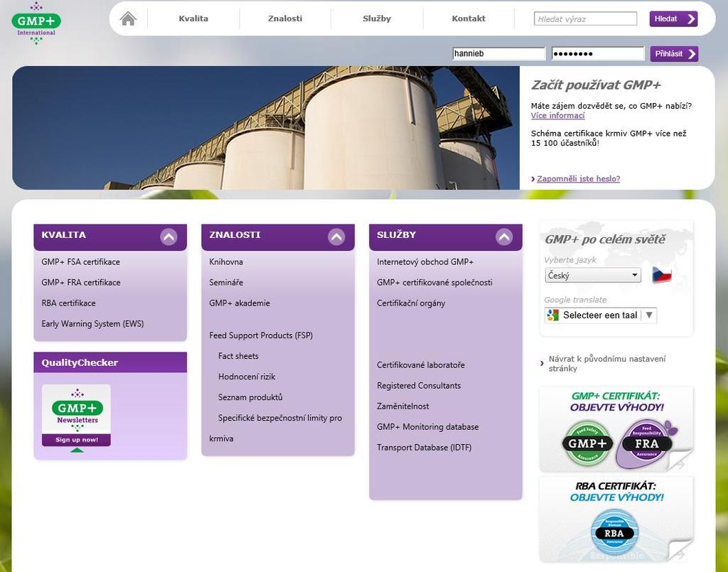The width and height of the screenshot is (728, 572).
Task: Open Feed Support Products (FSP) link
Action: pos(261,335)
